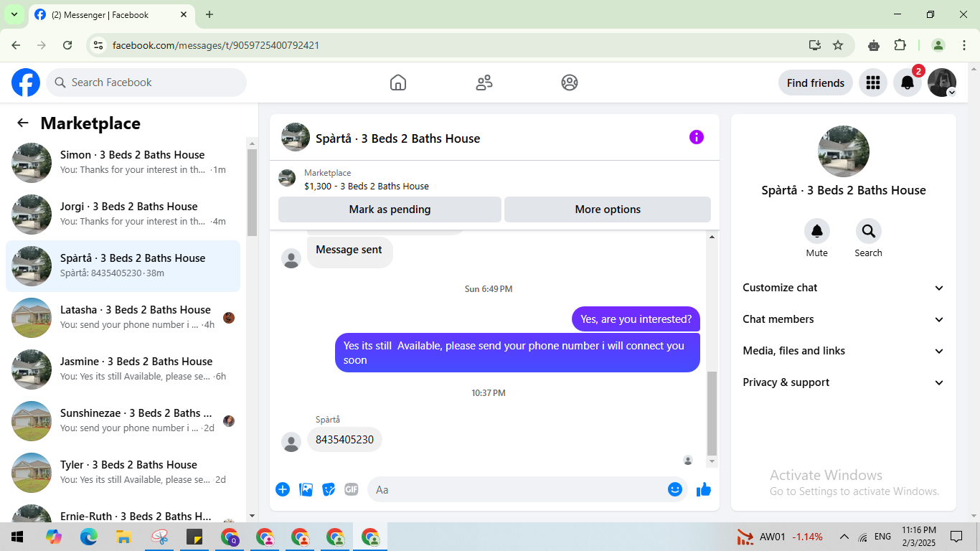Viewport: 980px width, 551px height.
Task: Click the browser address bar URL
Action: [x=216, y=45]
